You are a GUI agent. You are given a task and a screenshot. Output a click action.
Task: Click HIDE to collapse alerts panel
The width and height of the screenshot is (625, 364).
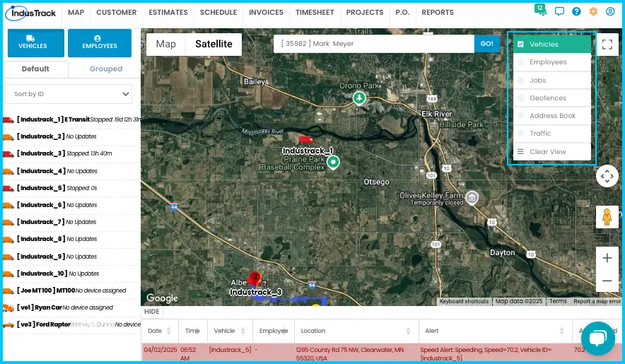[x=152, y=312]
